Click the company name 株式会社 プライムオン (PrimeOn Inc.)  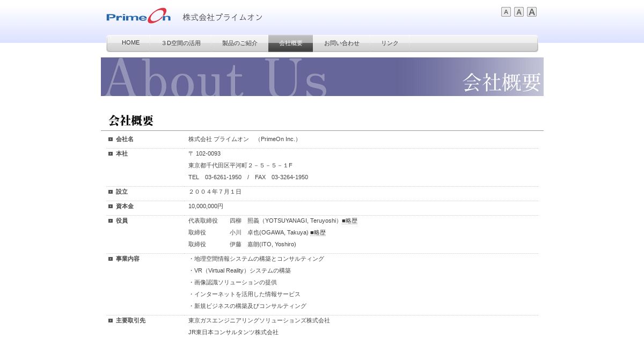pos(244,139)
